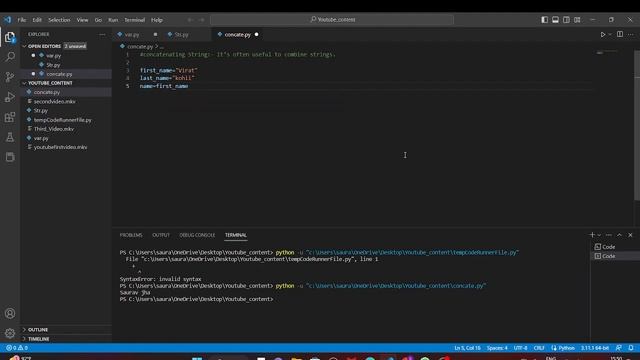Open the Edit menu

click(37, 20)
